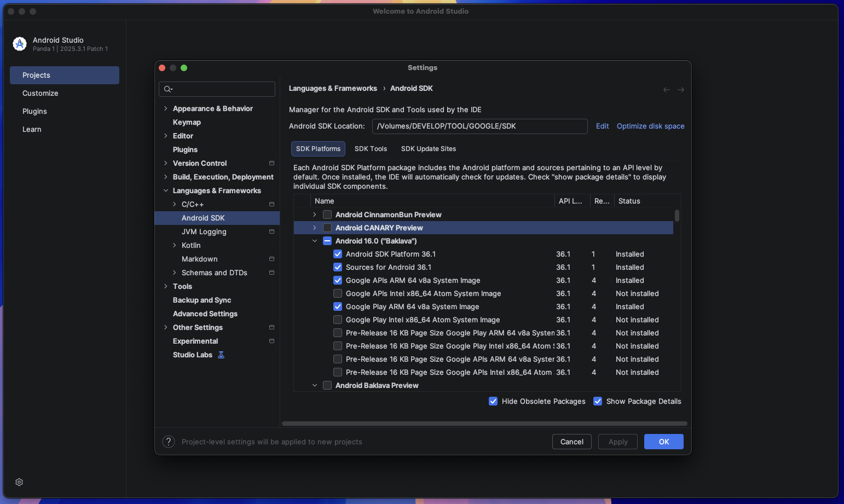Click the back navigation arrow in Settings
Screen dimensions: 844x504
(666, 90)
